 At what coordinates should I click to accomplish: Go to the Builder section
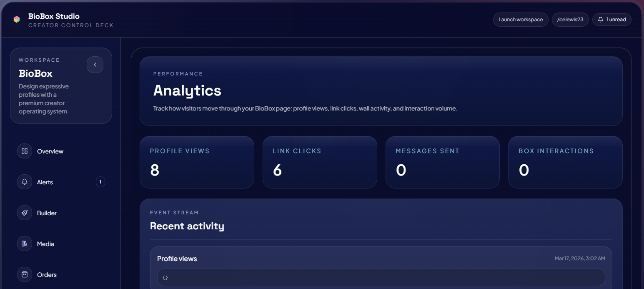pos(47,213)
